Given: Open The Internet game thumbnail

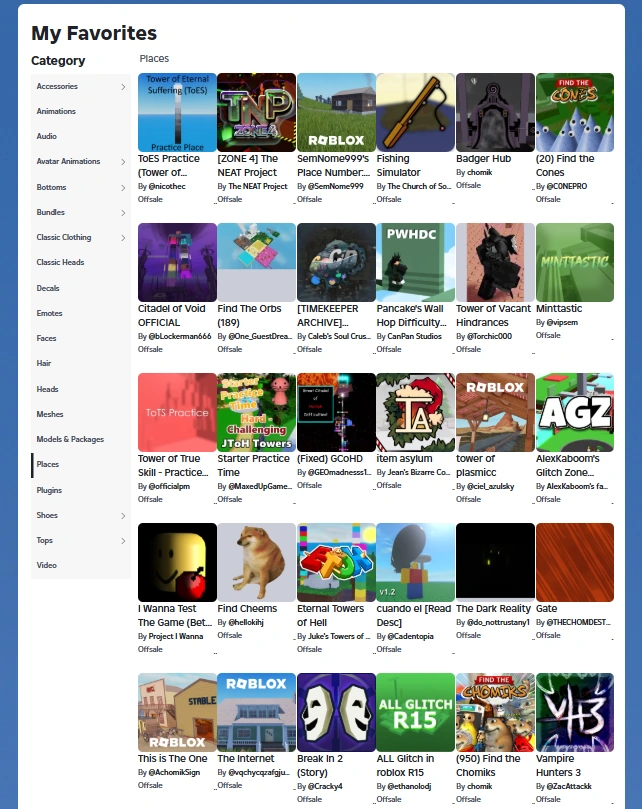Looking at the screenshot, I should (x=256, y=713).
